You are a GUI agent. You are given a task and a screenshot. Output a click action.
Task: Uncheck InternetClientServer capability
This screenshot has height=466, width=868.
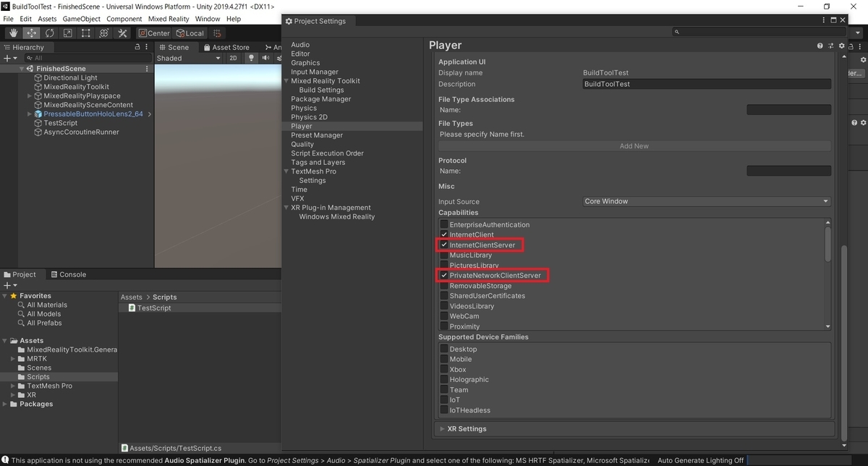444,245
